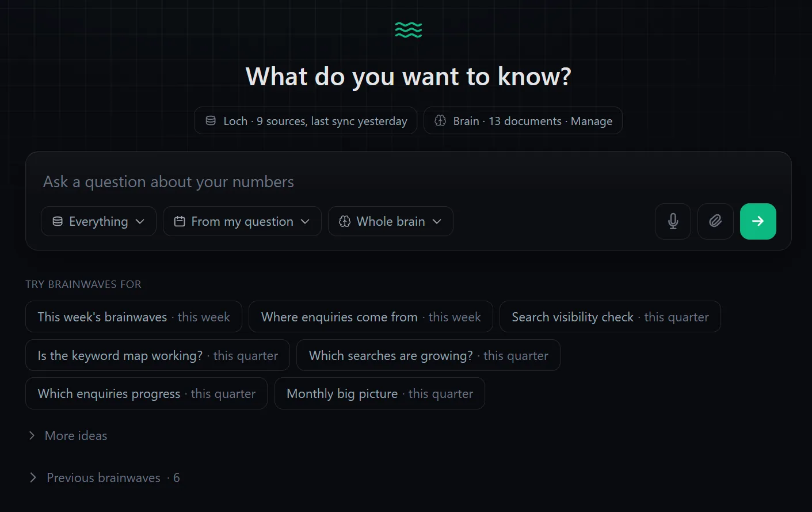Open the From my question dropdown

point(242,221)
